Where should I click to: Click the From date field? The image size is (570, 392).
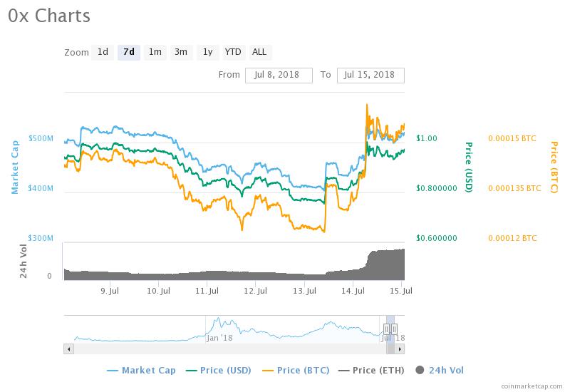(279, 76)
